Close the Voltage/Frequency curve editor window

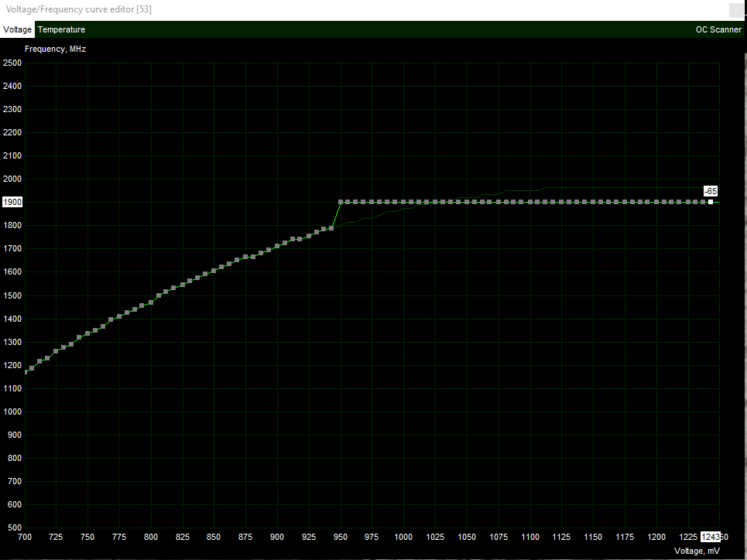[736, 10]
